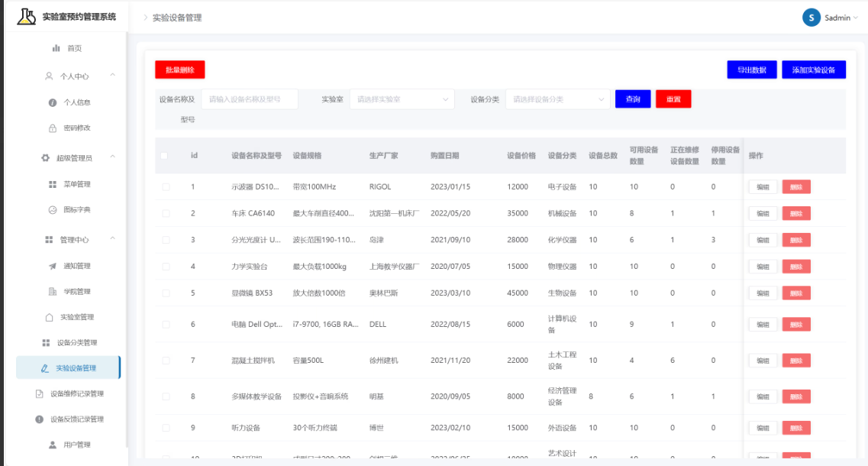Click the 密码修改 lock icon

[53, 128]
